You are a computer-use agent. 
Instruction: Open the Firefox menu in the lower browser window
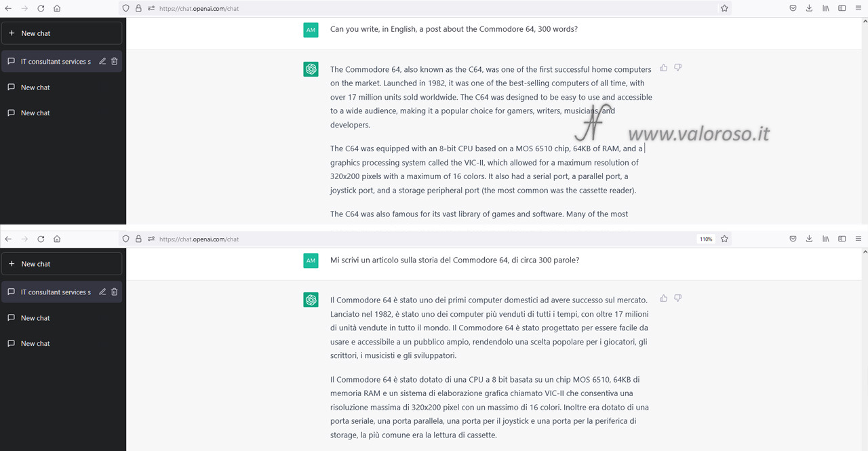859,239
